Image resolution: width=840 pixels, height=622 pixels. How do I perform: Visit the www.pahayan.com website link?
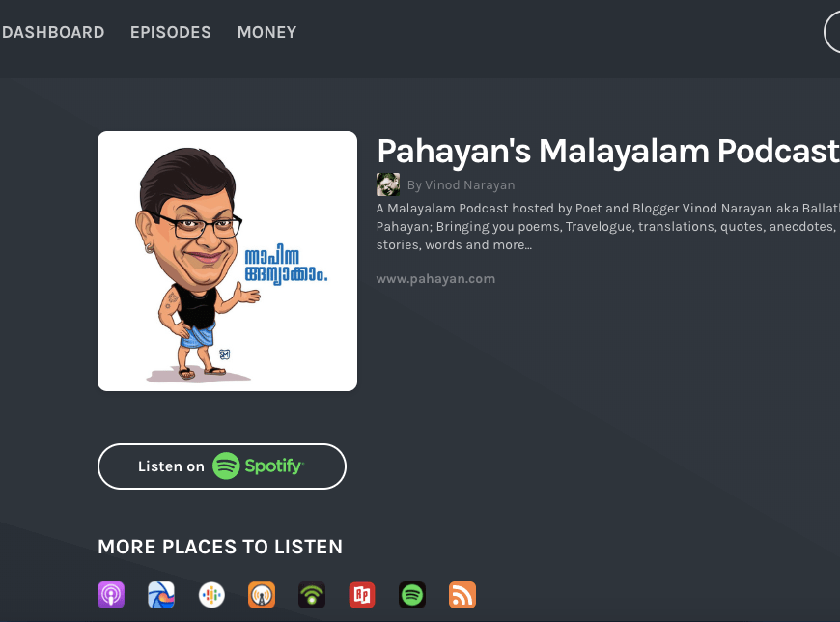point(435,279)
